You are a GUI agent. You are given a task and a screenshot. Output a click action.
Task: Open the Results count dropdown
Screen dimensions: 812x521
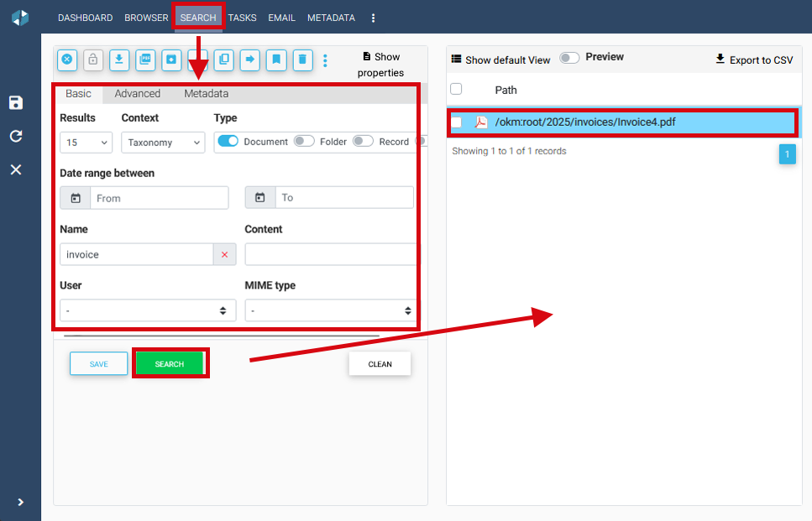pos(86,143)
